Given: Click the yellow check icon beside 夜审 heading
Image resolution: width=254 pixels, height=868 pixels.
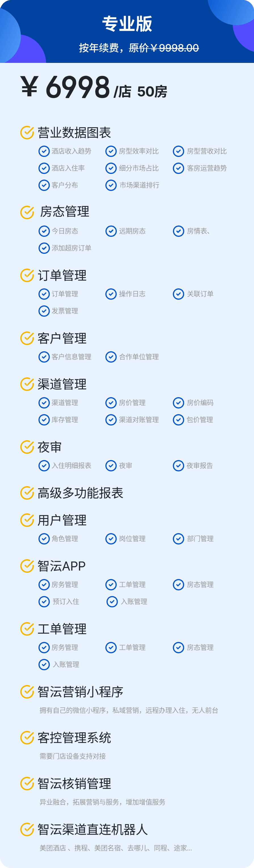Looking at the screenshot, I should point(27,447).
